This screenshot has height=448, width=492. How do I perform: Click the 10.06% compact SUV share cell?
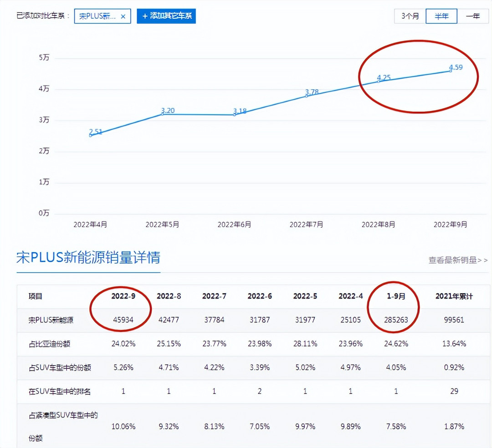(x=123, y=427)
